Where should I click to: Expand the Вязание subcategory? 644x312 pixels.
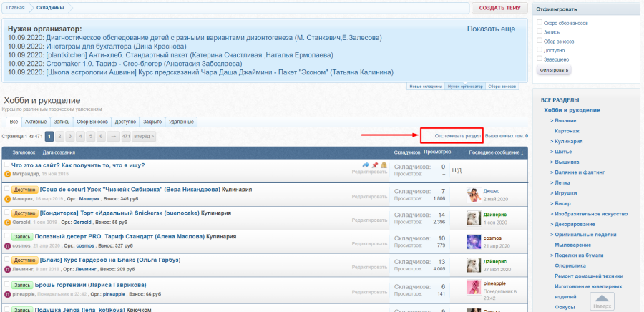pos(565,120)
